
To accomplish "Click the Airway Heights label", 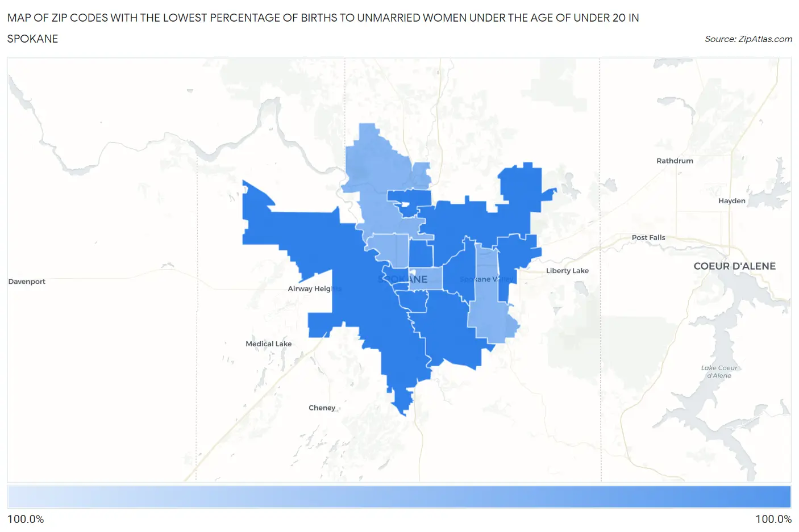I will [315, 289].
